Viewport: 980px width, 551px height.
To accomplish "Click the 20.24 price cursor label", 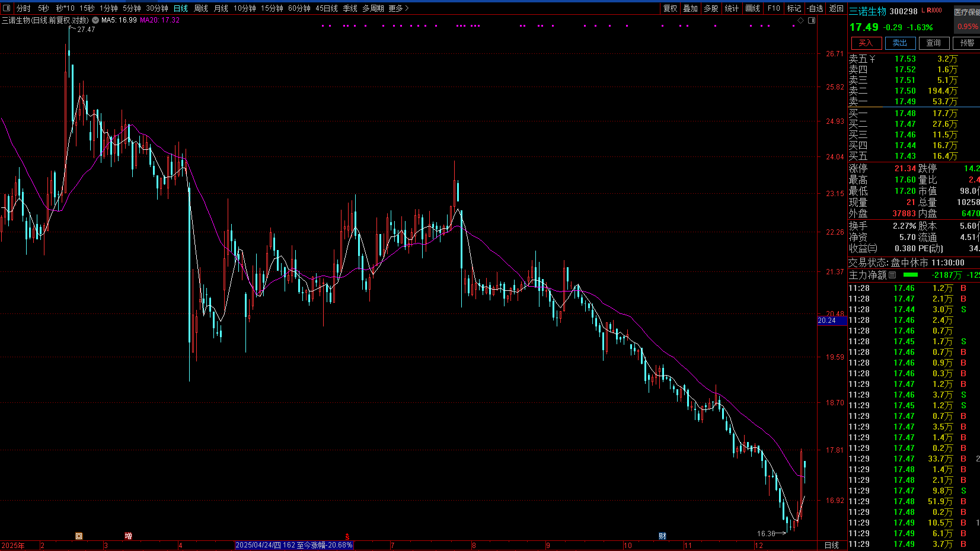I will 832,321.
